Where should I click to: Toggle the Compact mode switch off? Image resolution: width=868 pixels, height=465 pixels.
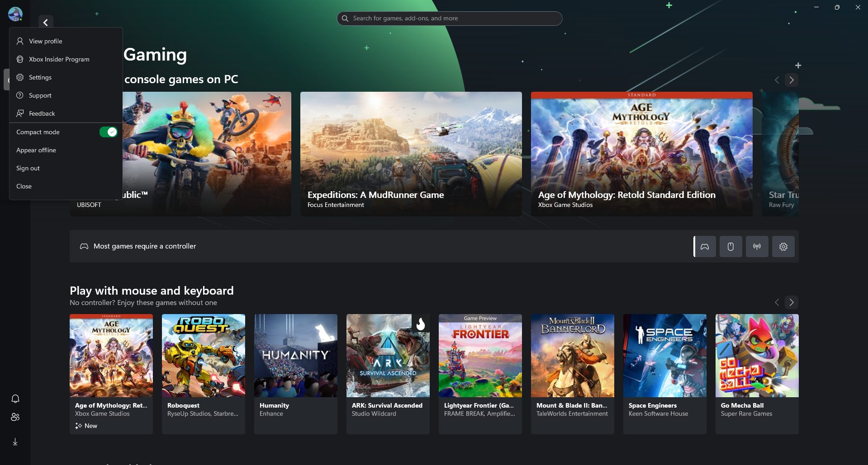point(108,132)
